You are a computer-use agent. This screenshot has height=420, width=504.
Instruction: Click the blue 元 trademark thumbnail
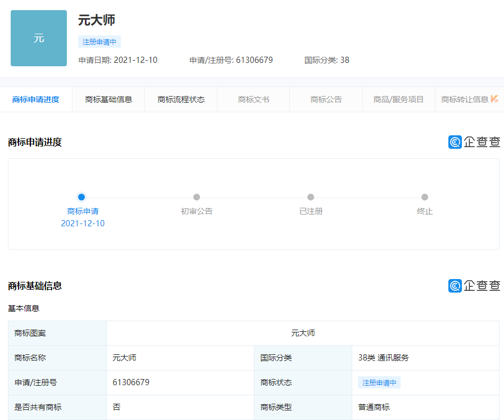click(x=39, y=38)
